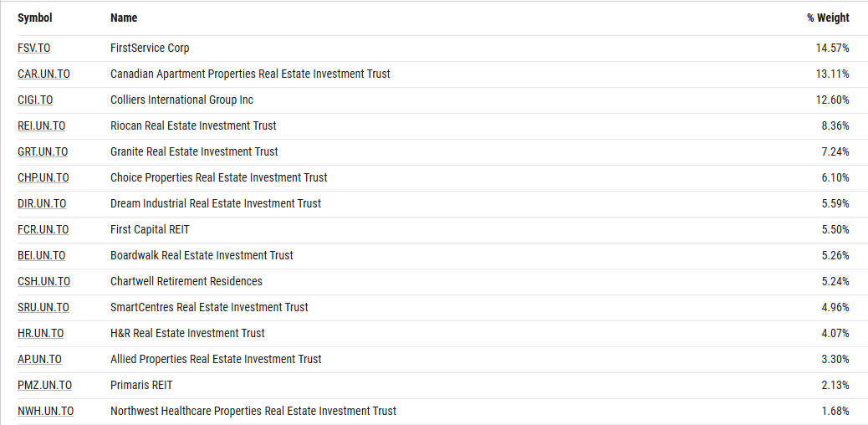Open BEI.UN.TO symbol link
The image size is (868, 425).
41,256
